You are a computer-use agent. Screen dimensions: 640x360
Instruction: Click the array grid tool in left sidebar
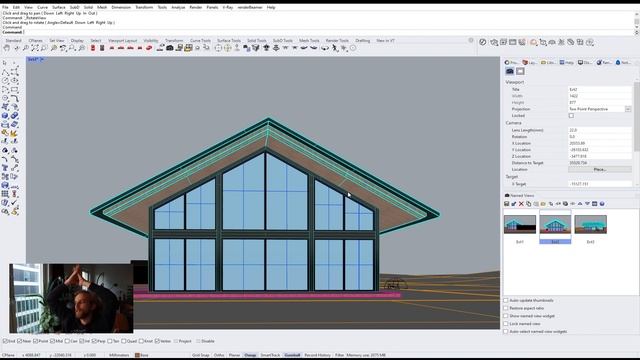[5, 194]
